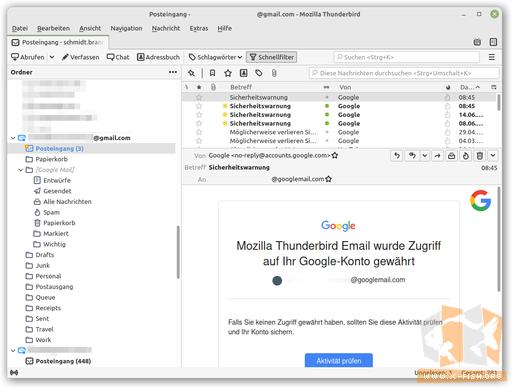Screen dimensions: 512x388
Task: Open the Nachricht menu
Action: click(x=166, y=28)
